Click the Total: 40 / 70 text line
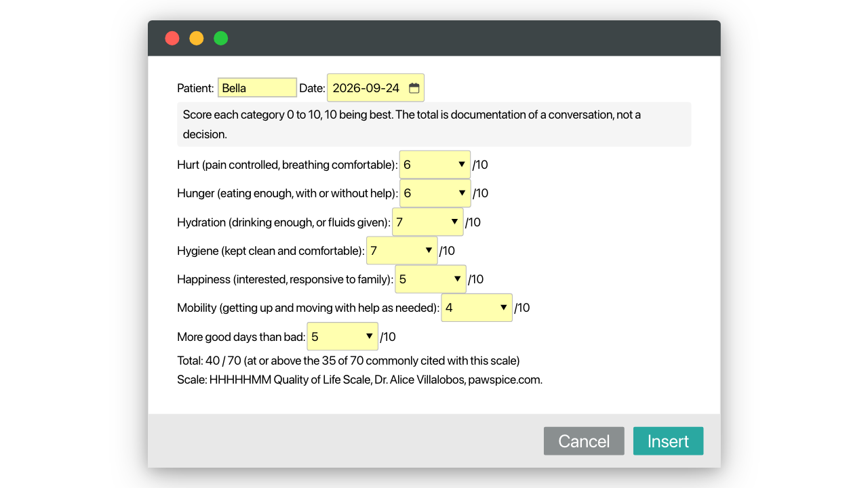 click(349, 361)
